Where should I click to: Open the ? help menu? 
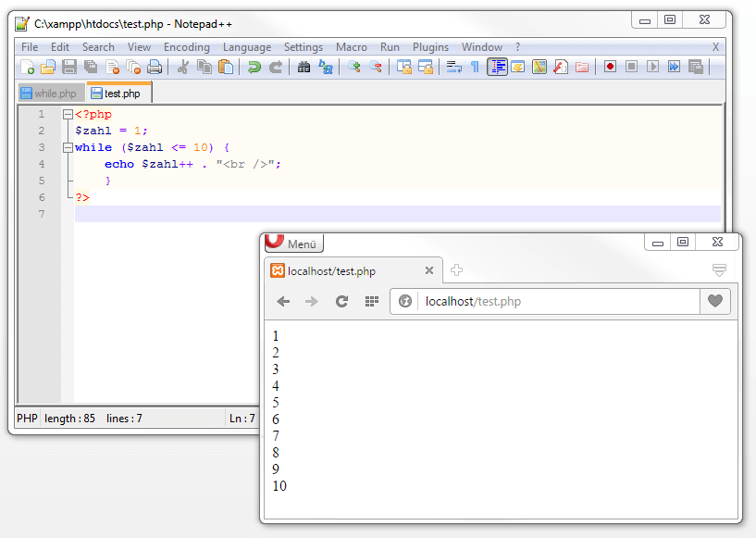pyautogui.click(x=517, y=47)
